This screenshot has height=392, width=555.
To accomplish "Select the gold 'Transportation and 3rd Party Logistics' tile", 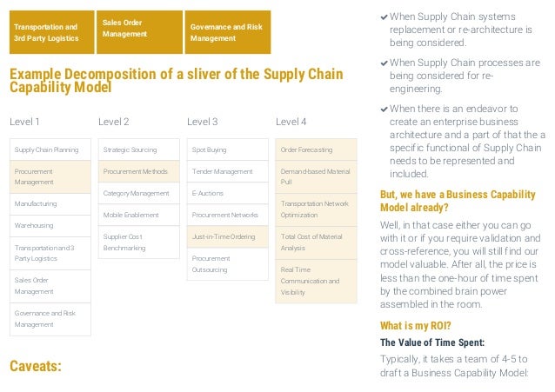I will (x=48, y=33).
